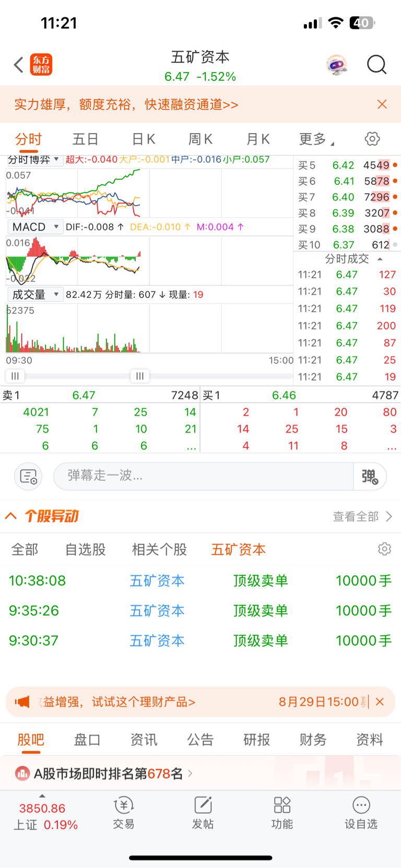Tap the 买10 6.37 order book row
401x868 pixels.
(347, 245)
